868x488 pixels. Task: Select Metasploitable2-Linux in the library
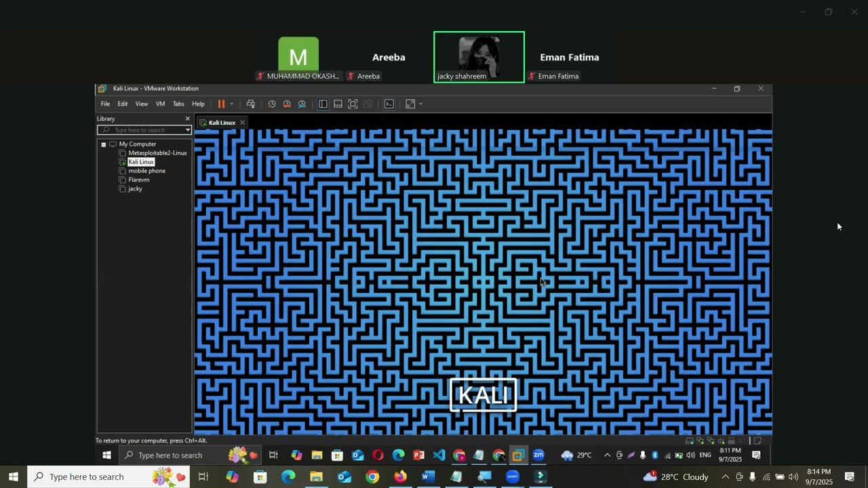[x=157, y=153]
